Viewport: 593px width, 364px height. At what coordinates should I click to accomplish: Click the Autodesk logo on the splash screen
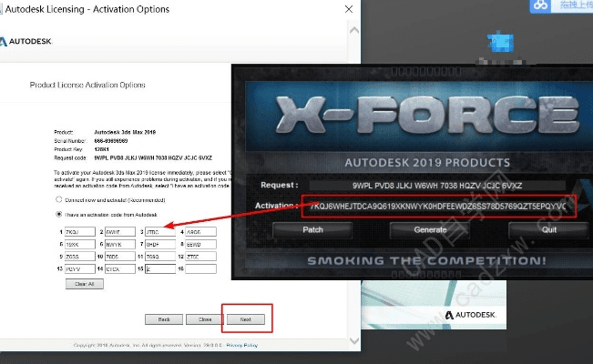(470, 315)
